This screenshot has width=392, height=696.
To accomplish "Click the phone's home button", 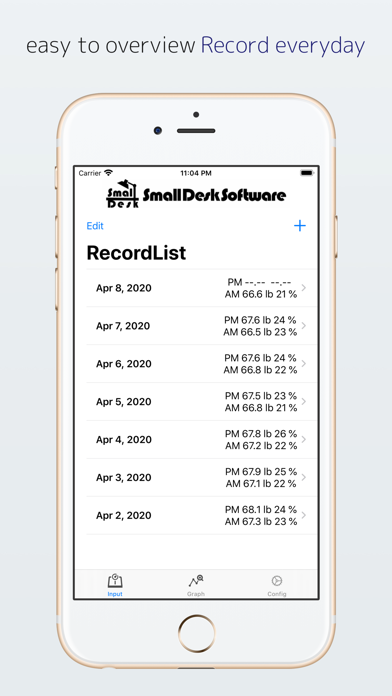I will pos(196,633).
